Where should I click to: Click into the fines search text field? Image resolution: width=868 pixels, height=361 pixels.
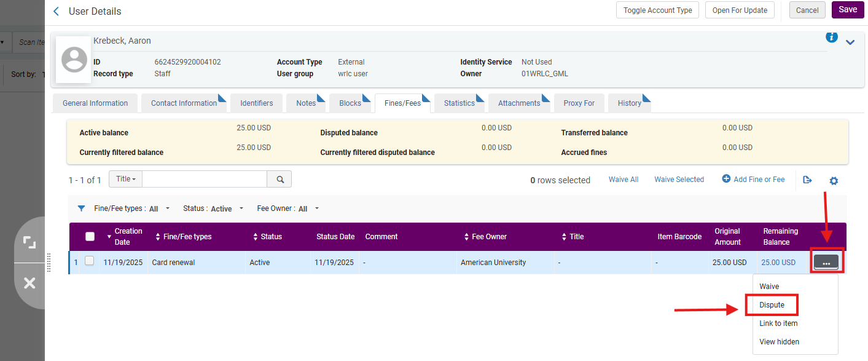click(x=205, y=179)
